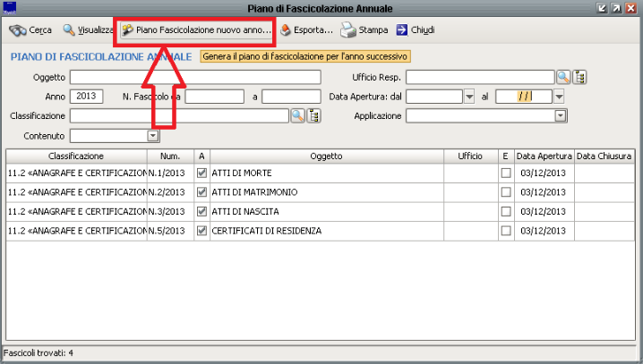
Task: Click the 03/12/2013 date in ATTI DI NASCITA row
Action: click(544, 211)
